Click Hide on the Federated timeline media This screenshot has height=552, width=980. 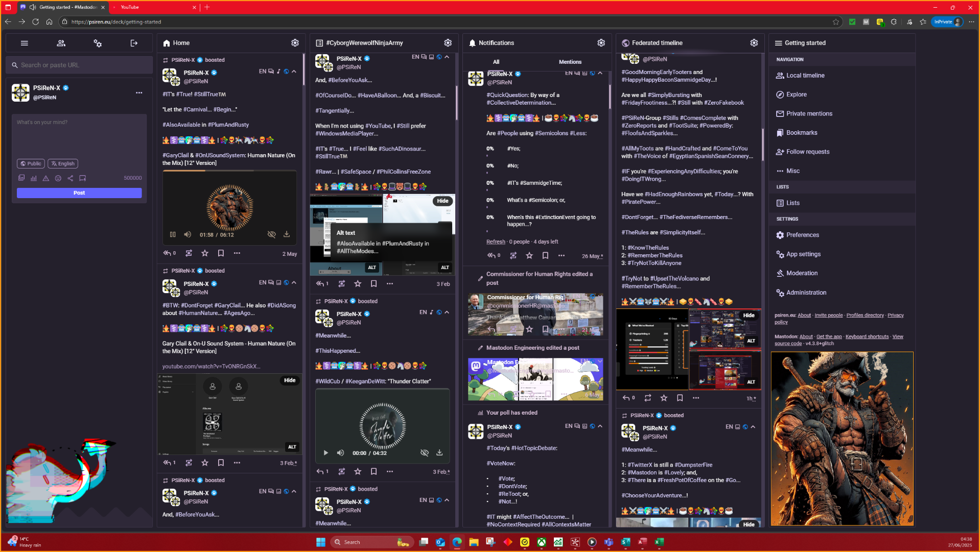749,316
